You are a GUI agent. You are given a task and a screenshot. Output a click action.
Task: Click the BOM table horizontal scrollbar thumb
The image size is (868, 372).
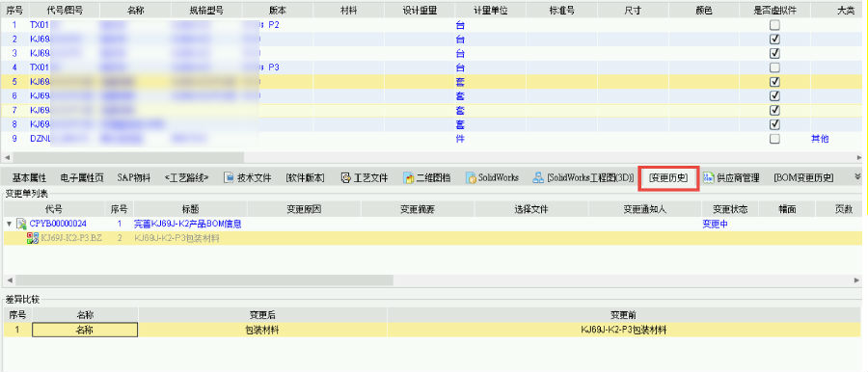coord(128,158)
